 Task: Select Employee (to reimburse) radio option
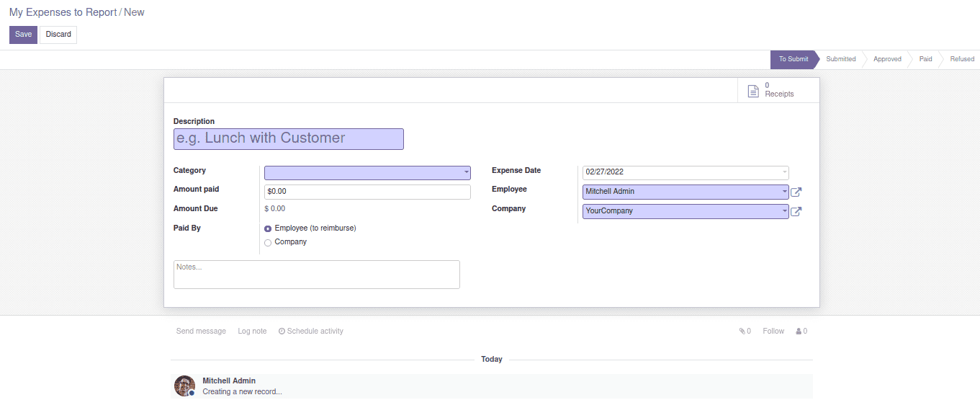click(268, 228)
